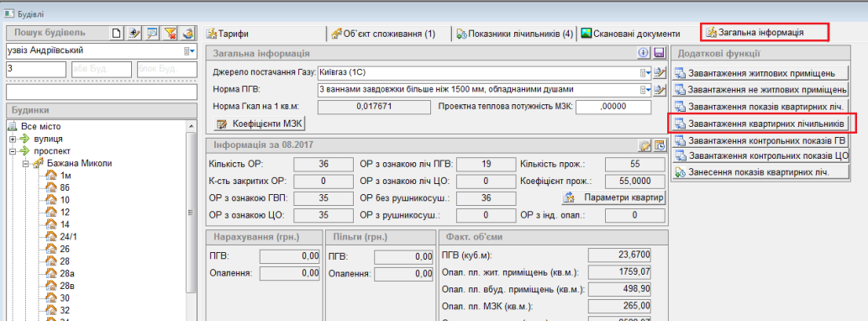Screen dimensions: 868x321
Task: Collapse the проспект tree node
Action: pyautogui.click(x=12, y=151)
